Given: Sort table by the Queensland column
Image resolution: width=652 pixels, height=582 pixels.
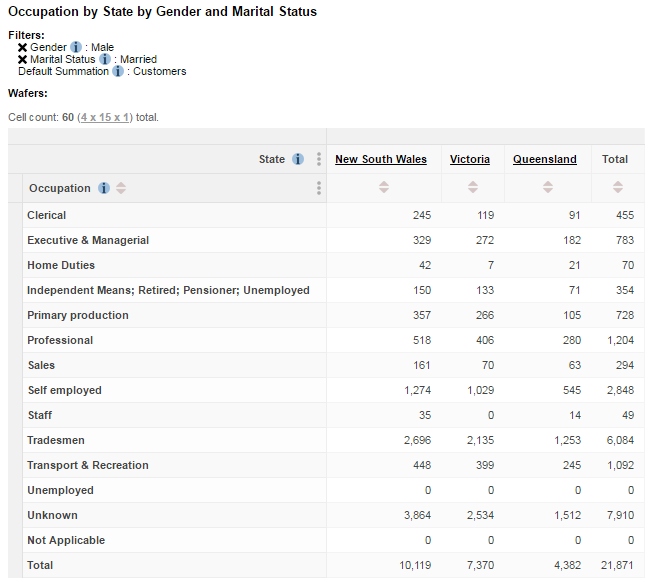Looking at the screenshot, I should click(x=548, y=187).
